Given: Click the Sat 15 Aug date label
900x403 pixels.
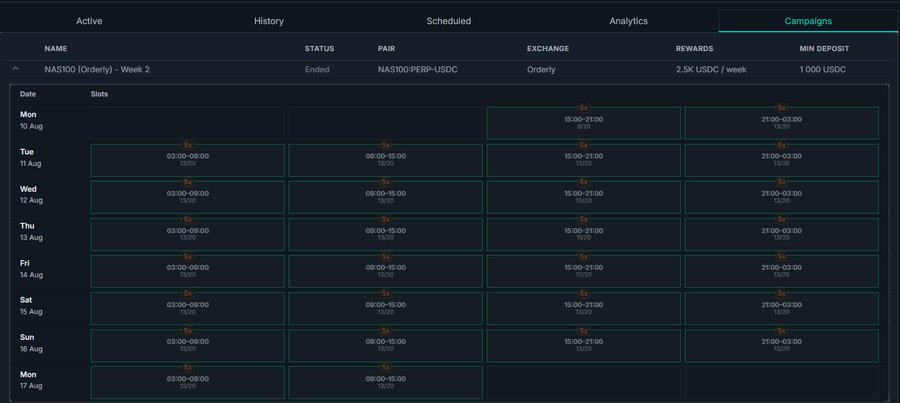Looking at the screenshot, I should (x=31, y=305).
